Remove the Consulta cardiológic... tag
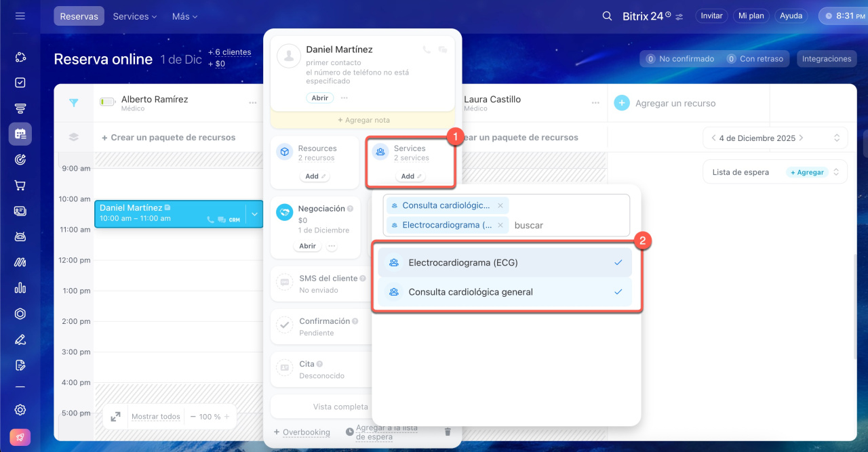868x452 pixels. pyautogui.click(x=500, y=205)
